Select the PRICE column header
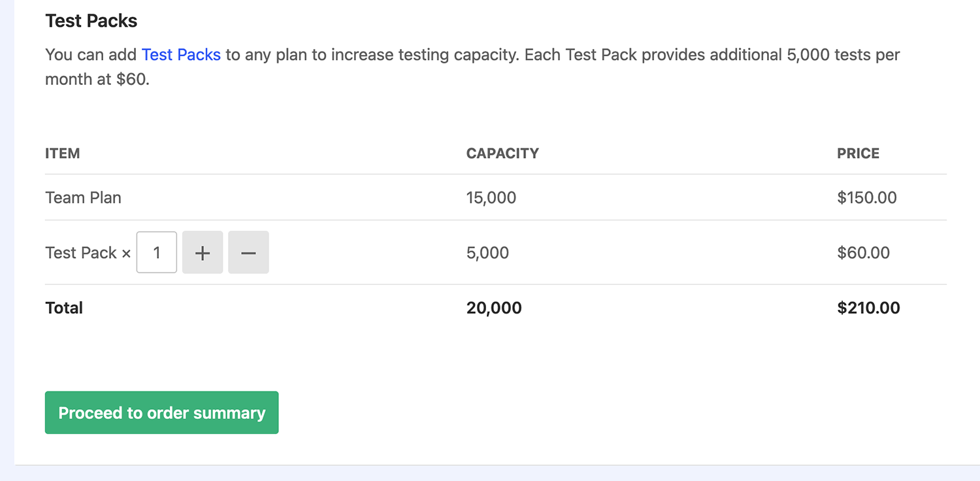This screenshot has height=481, width=980. coord(858,153)
